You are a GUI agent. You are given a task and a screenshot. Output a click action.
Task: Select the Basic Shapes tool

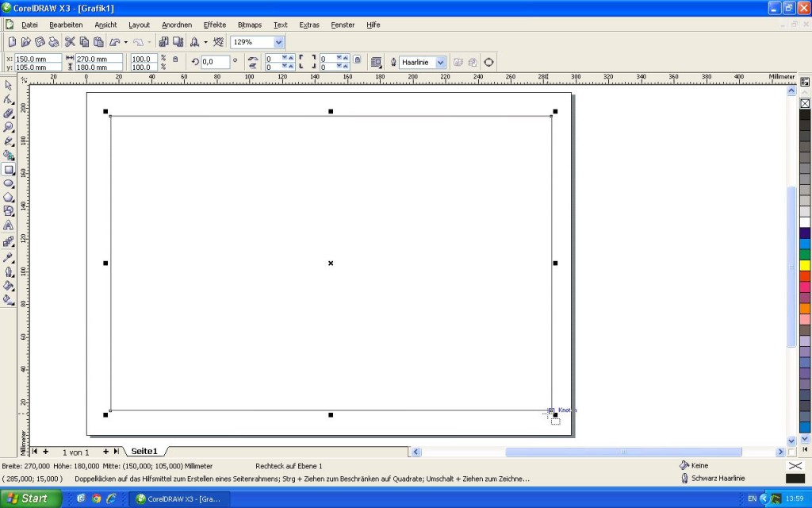click(x=8, y=211)
